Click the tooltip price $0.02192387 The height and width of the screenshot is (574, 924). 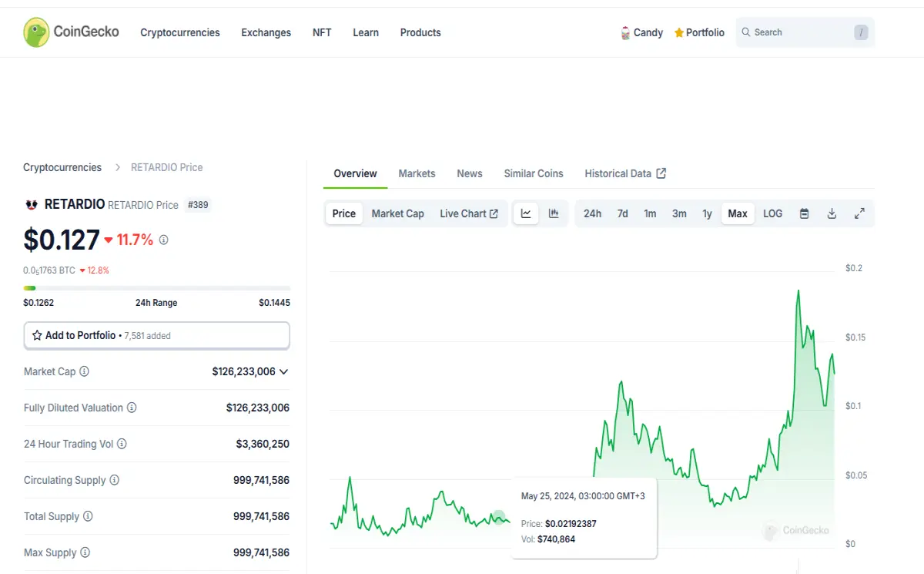pos(571,524)
